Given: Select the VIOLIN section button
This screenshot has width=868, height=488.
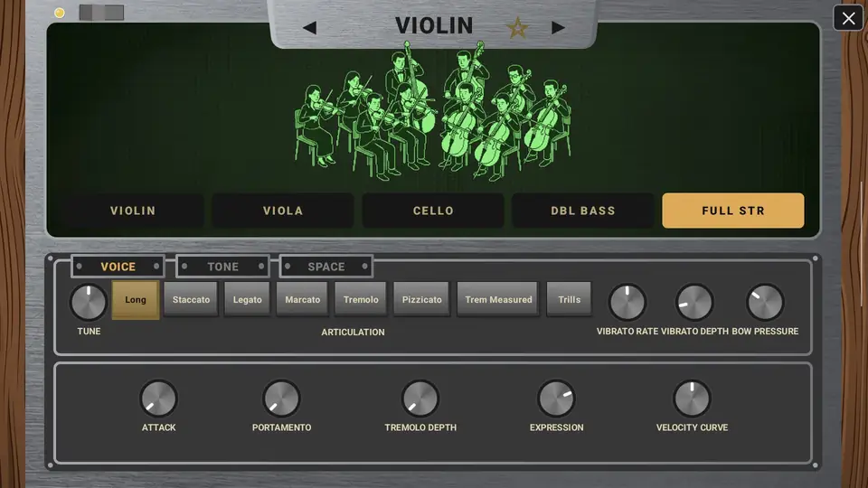Looking at the screenshot, I should click(x=133, y=211).
